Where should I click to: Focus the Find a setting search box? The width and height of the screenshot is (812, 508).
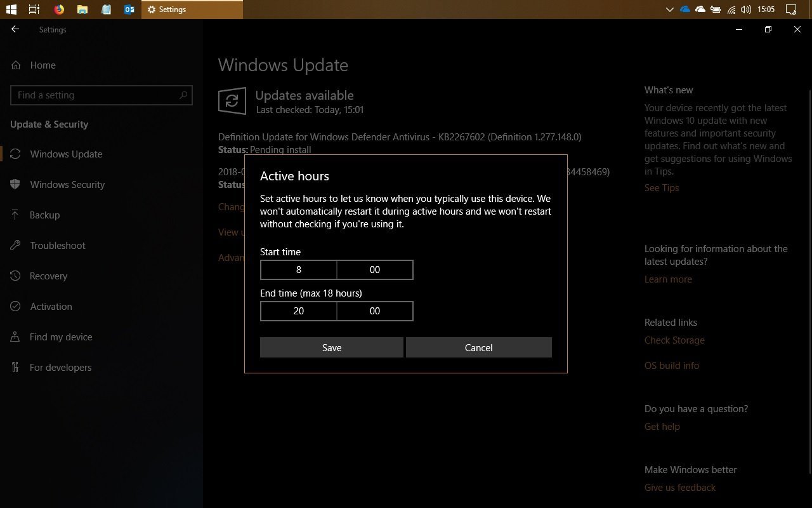(x=101, y=95)
